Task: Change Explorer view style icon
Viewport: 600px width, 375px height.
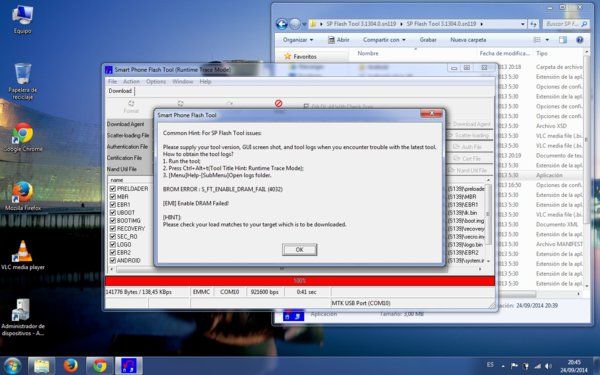Action: click(537, 40)
